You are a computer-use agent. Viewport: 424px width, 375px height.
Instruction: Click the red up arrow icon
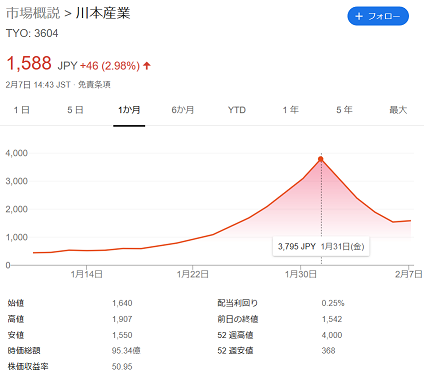[147, 66]
